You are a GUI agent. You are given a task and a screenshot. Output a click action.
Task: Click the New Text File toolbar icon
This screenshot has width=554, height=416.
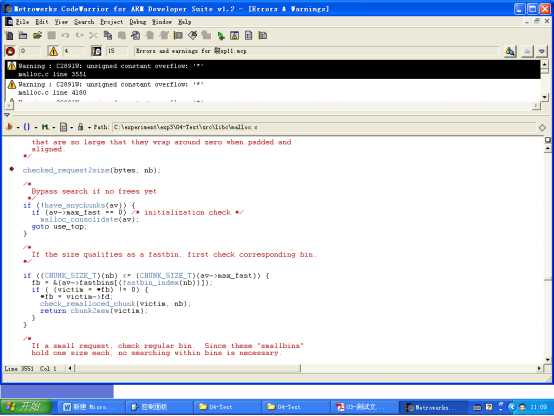(x=10, y=35)
